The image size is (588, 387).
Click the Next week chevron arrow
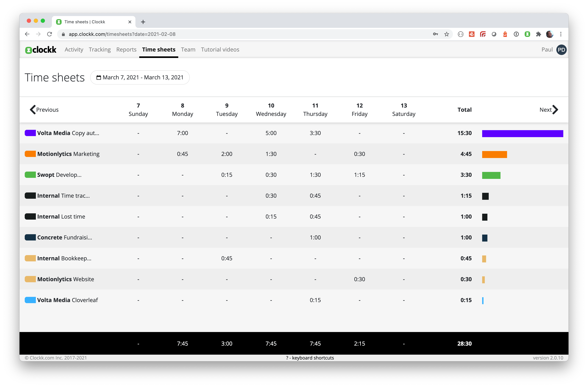(555, 110)
